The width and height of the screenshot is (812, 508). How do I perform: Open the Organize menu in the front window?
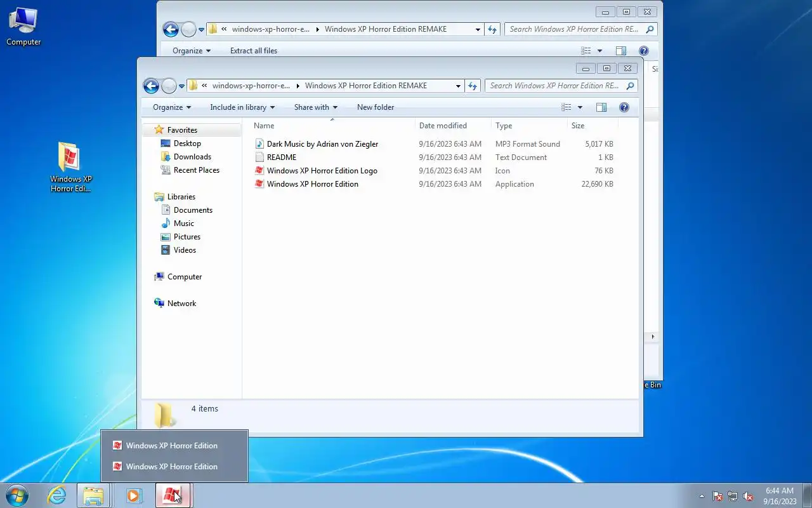coord(172,107)
